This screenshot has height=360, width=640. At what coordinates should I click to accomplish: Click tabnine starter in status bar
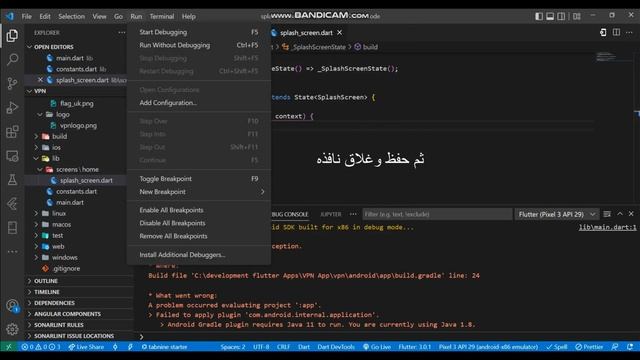(x=164, y=347)
